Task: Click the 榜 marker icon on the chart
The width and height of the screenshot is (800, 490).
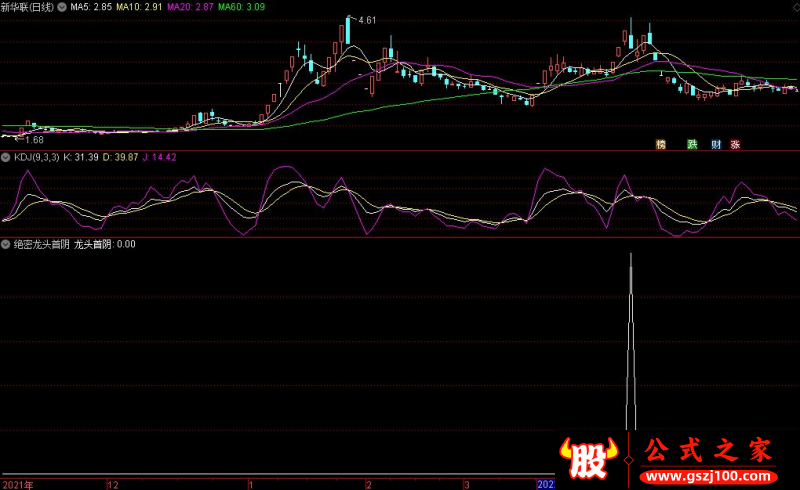Action: pyautogui.click(x=661, y=144)
